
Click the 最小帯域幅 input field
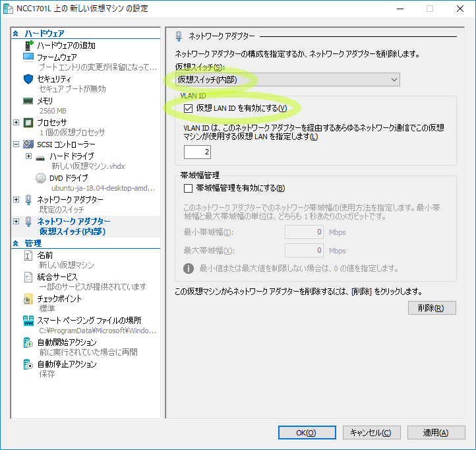point(304,232)
